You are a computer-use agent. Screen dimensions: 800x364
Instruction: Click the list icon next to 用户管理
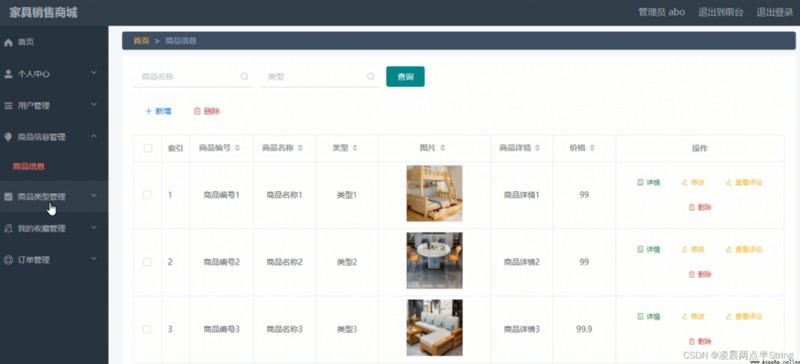pos(8,106)
